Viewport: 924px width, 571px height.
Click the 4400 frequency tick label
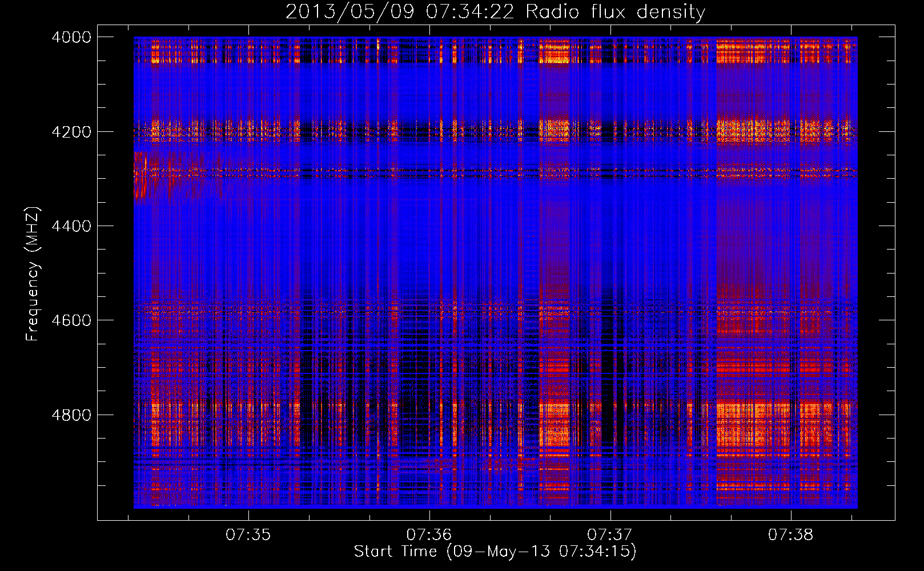(x=71, y=226)
